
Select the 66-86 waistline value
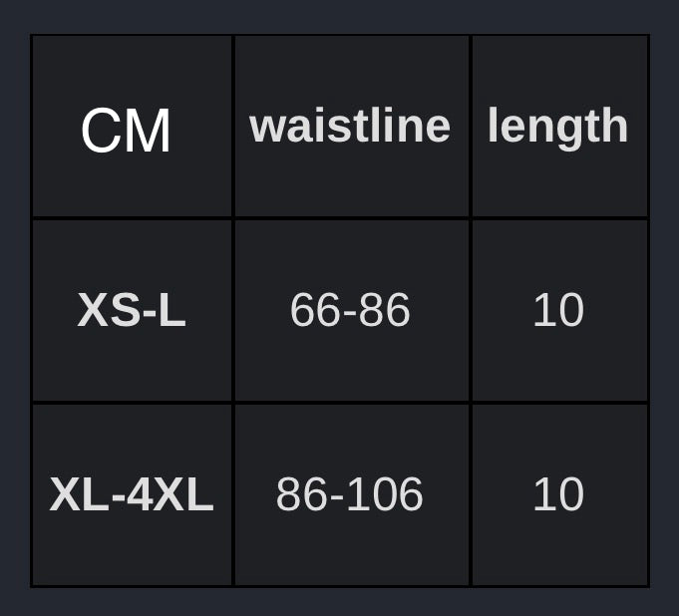[350, 310]
